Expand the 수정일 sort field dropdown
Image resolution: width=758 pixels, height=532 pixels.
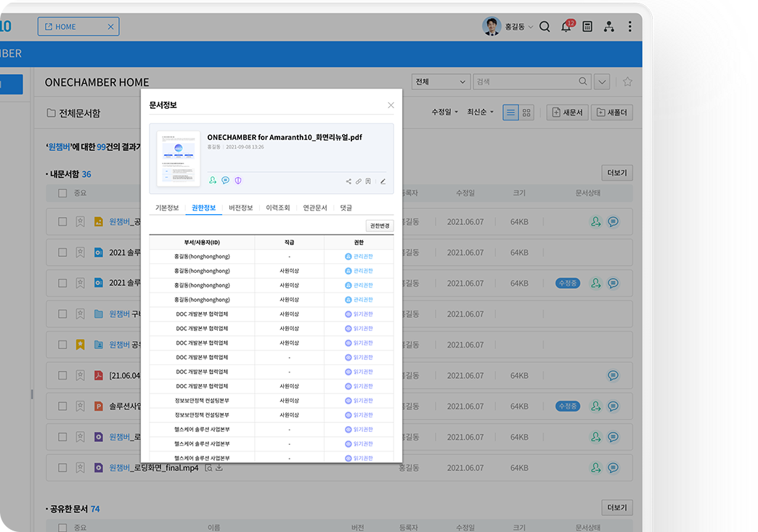445,112
